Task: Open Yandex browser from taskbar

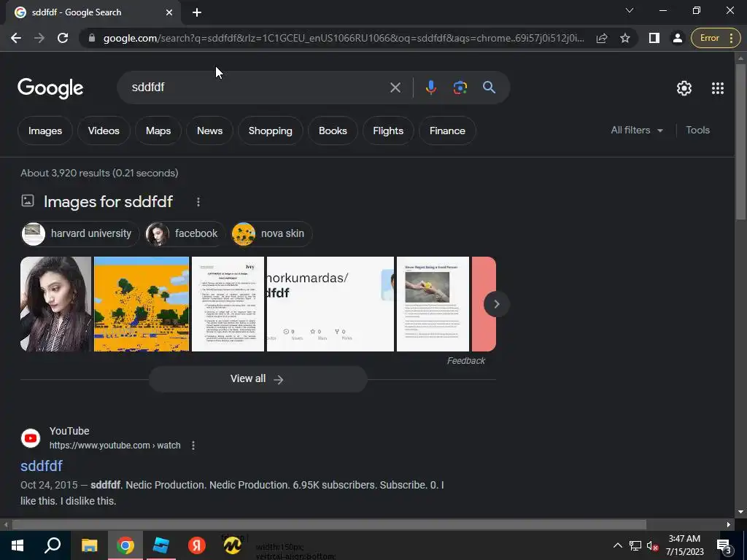Action: 196,545
